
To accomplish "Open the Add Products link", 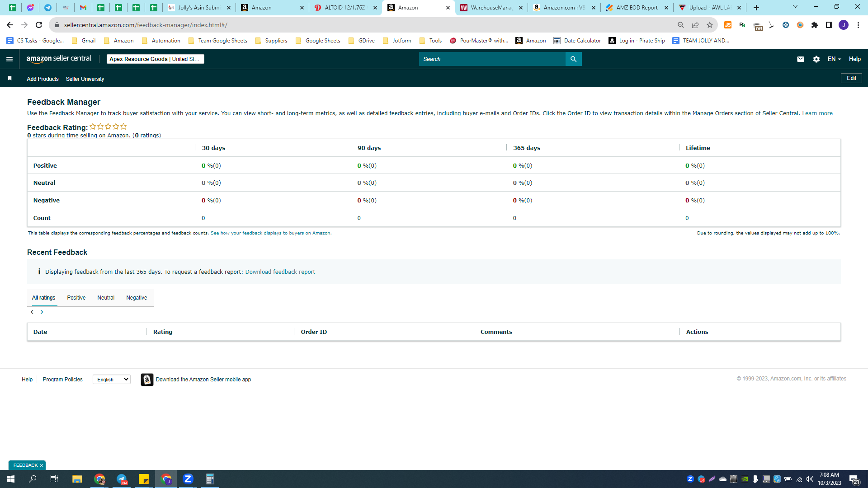I will (42, 79).
